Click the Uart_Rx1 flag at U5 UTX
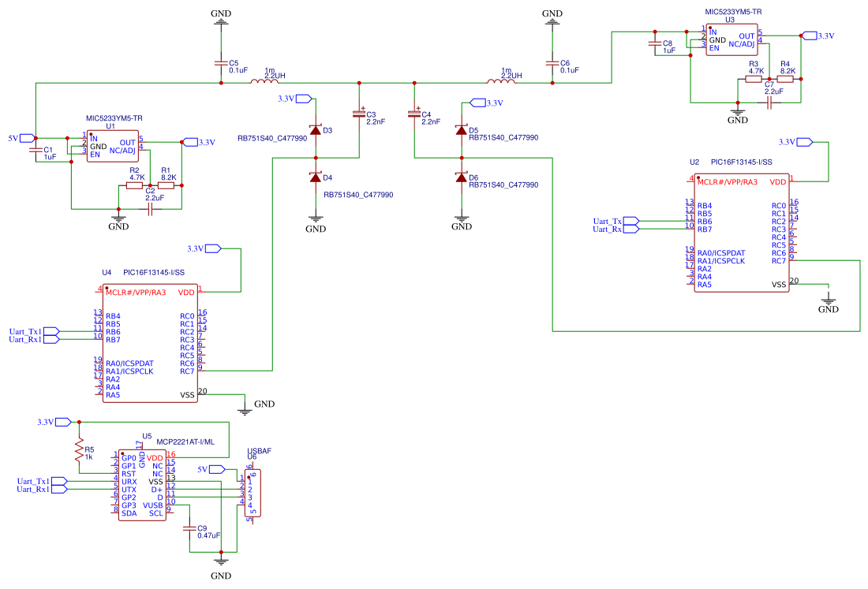This screenshot has height=589, width=868. [x=58, y=490]
